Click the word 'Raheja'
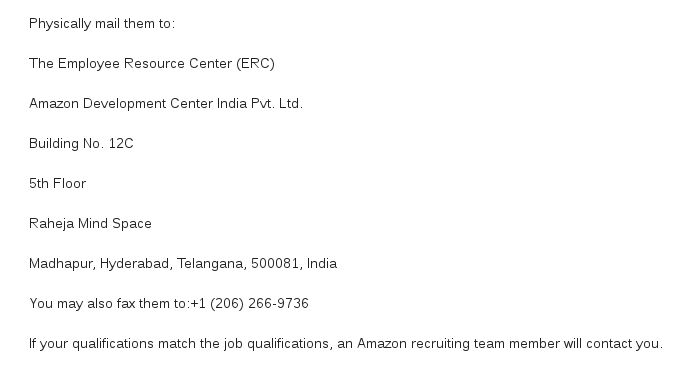 coord(52,224)
